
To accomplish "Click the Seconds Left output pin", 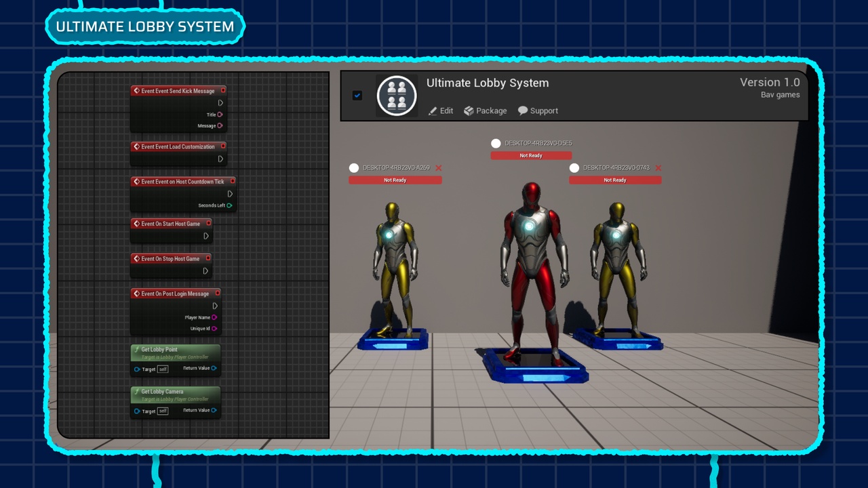I will 229,205.
